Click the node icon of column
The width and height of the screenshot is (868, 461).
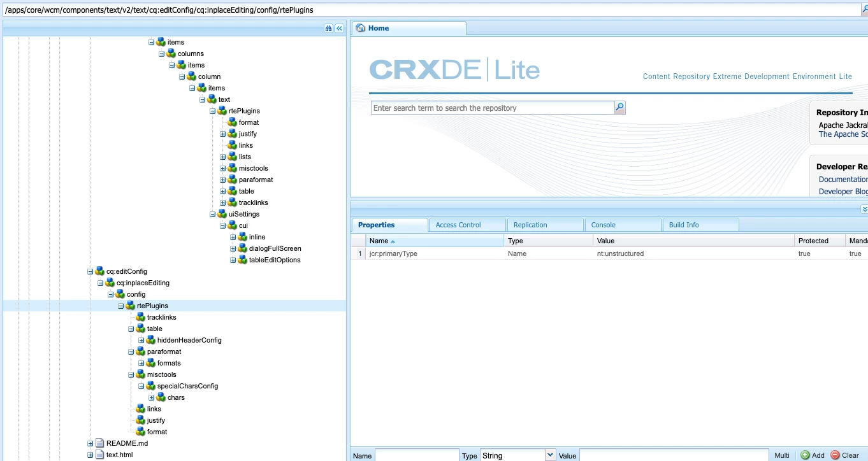pos(191,76)
